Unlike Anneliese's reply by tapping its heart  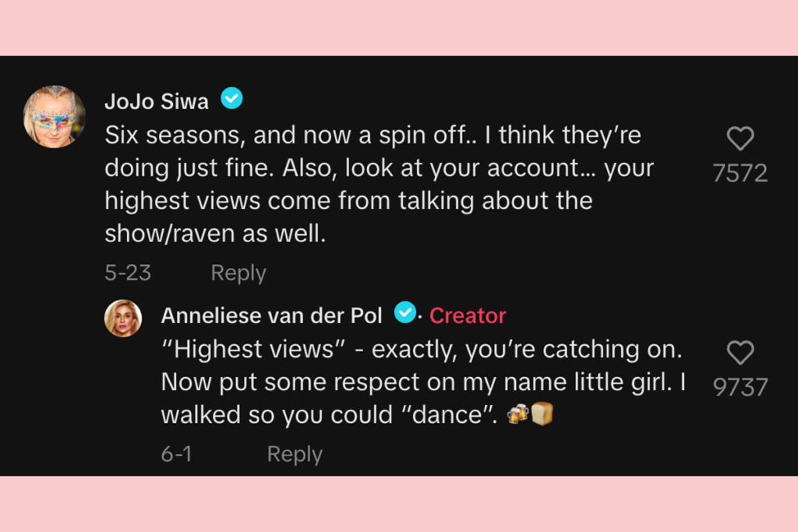(x=740, y=354)
